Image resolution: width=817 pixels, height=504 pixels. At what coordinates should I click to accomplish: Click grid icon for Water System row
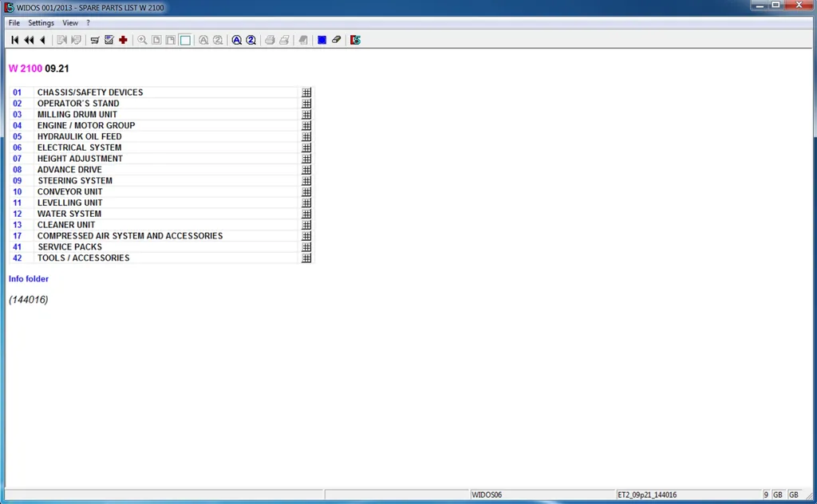tap(306, 214)
